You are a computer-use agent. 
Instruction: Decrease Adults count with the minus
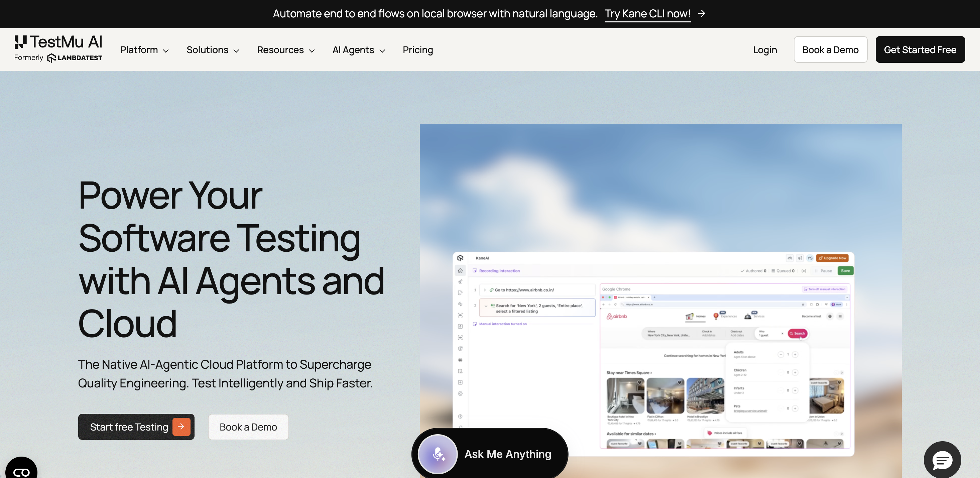781,354
